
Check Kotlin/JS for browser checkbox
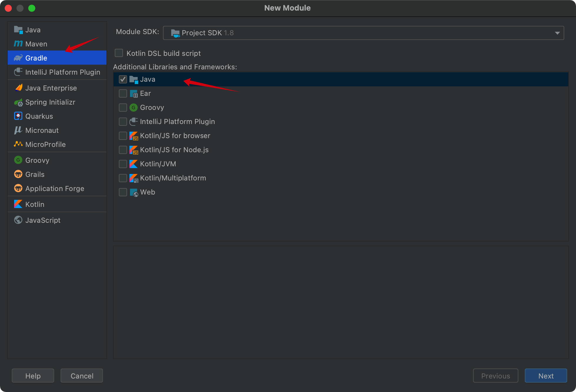(x=123, y=136)
